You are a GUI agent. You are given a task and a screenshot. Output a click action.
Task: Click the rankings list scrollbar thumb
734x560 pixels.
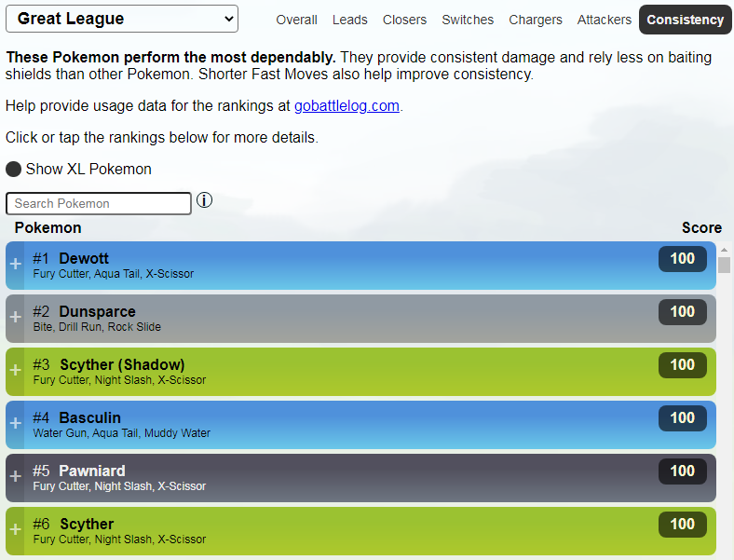pos(724,265)
